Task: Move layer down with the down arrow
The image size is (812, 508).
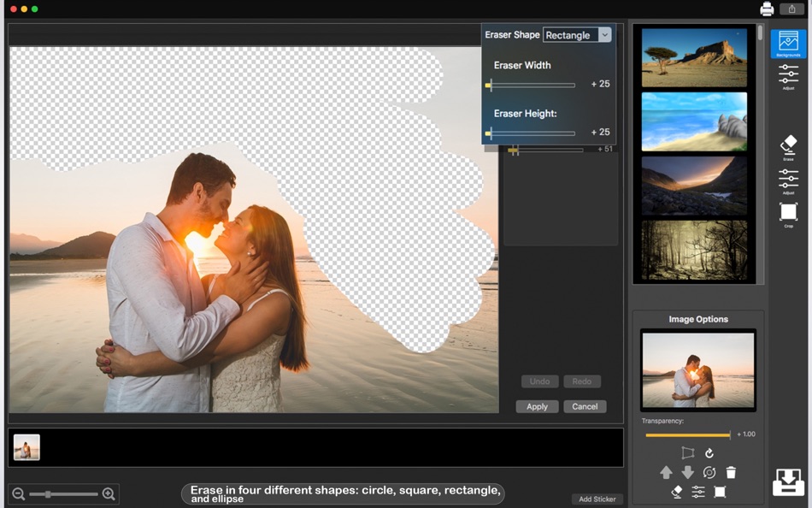Action: [x=688, y=472]
